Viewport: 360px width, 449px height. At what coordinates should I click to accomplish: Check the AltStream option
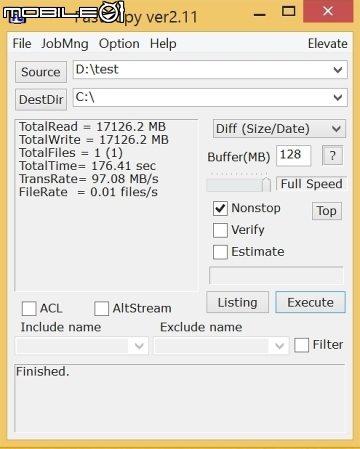point(101,308)
